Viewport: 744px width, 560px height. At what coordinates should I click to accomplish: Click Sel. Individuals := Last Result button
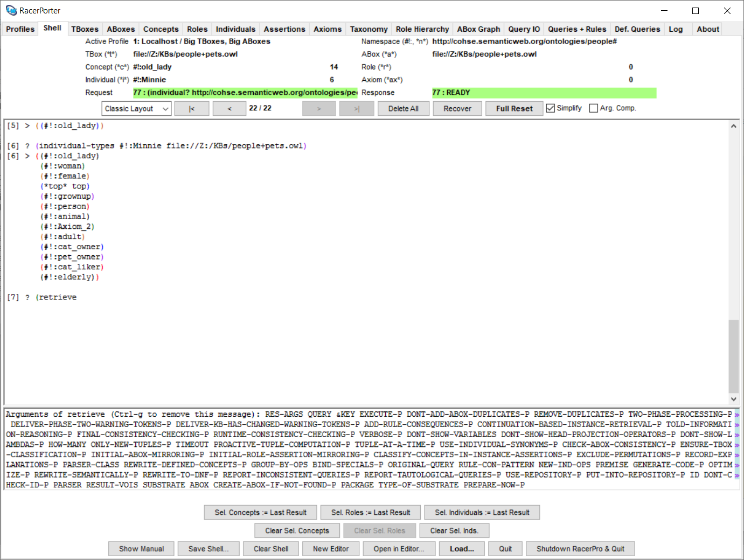(x=482, y=513)
